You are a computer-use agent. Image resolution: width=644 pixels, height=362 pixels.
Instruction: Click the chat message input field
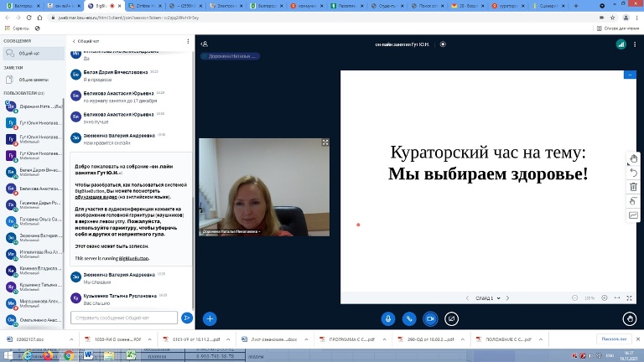(x=124, y=318)
